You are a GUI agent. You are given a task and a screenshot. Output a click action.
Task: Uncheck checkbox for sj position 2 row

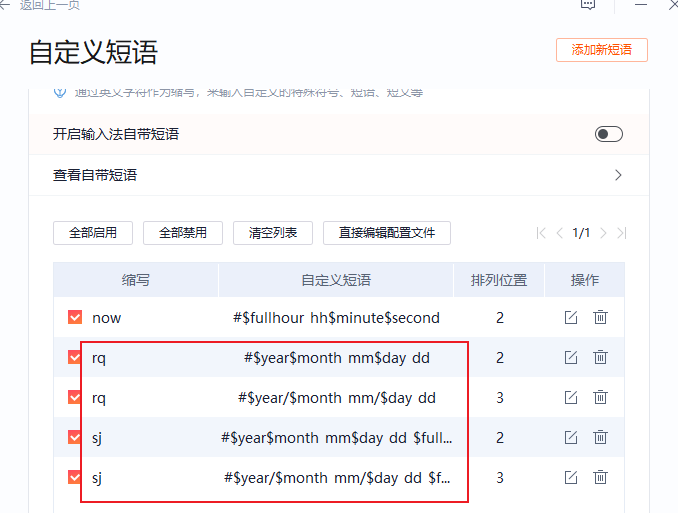(75, 437)
